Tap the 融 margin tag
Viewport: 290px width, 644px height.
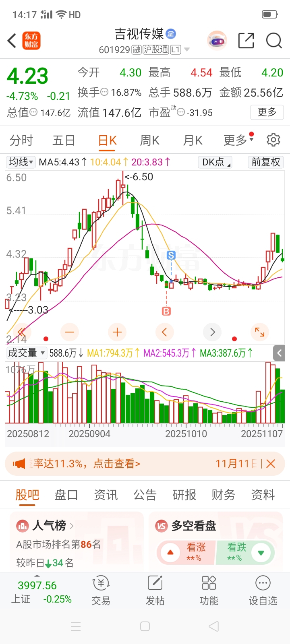pos(137,50)
